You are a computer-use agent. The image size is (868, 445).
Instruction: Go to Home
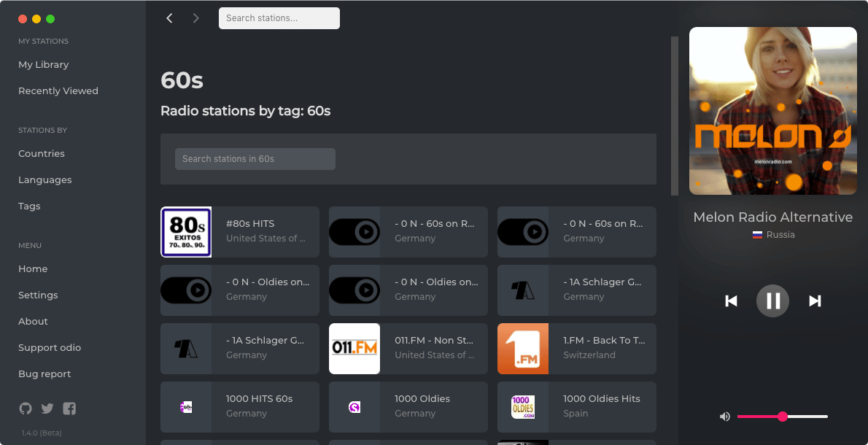33,269
